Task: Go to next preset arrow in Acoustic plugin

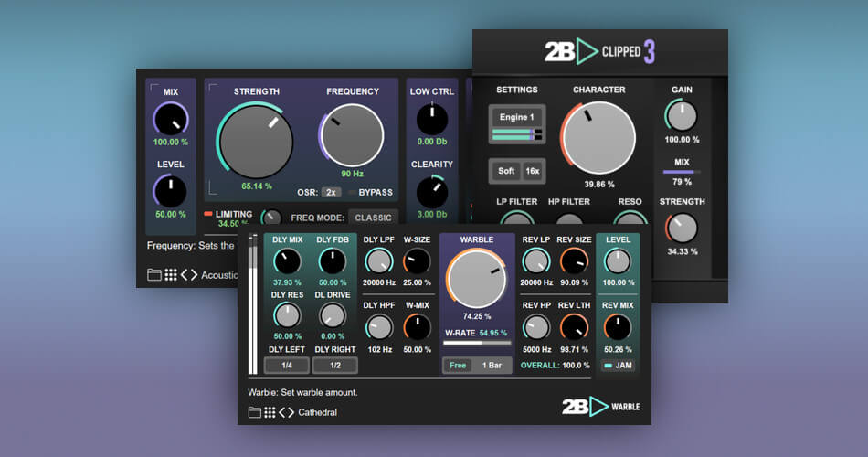Action: [194, 275]
